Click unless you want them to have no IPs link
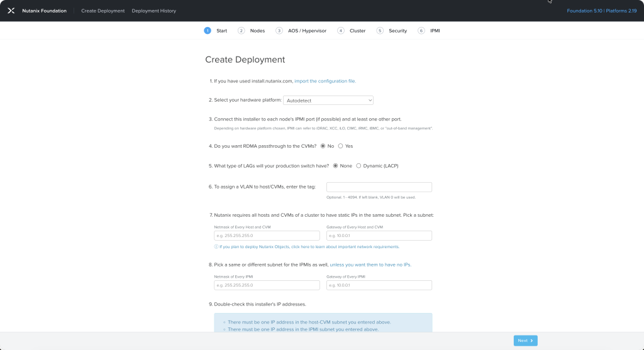Viewport: 644px width, 350px height. (370, 265)
